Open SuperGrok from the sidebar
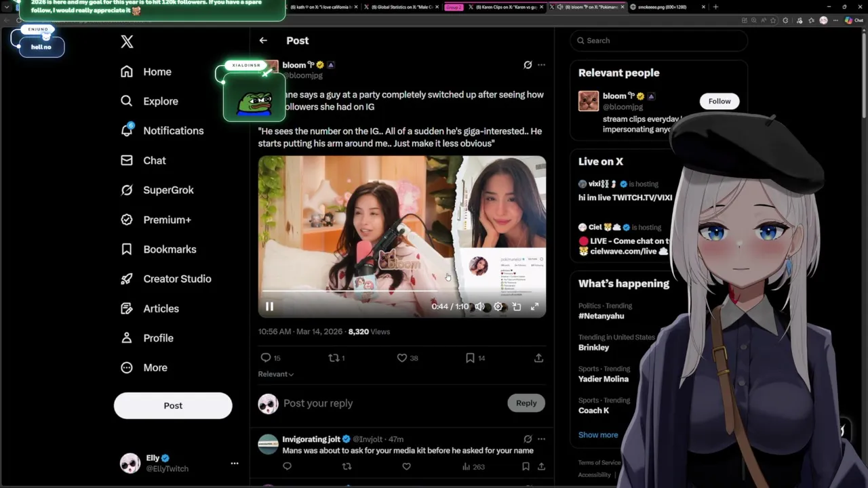The height and width of the screenshot is (488, 868). click(157, 190)
